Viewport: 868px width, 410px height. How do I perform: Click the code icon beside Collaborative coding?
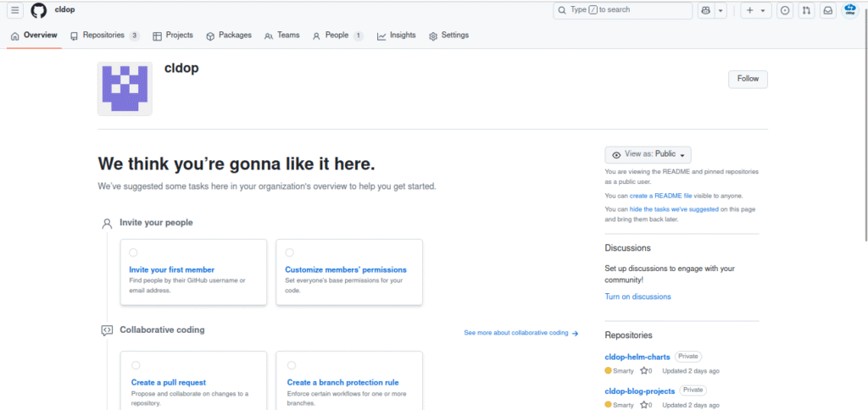pos(107,330)
